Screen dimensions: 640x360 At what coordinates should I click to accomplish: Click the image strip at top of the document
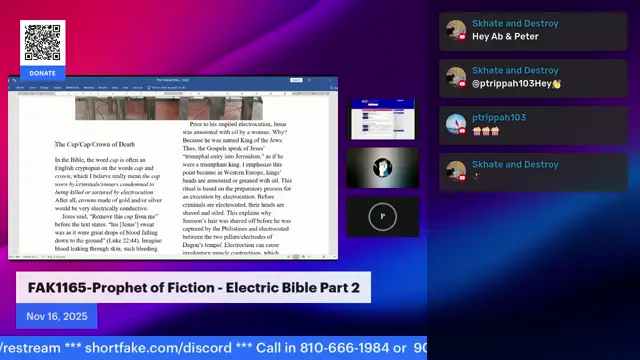(169, 108)
